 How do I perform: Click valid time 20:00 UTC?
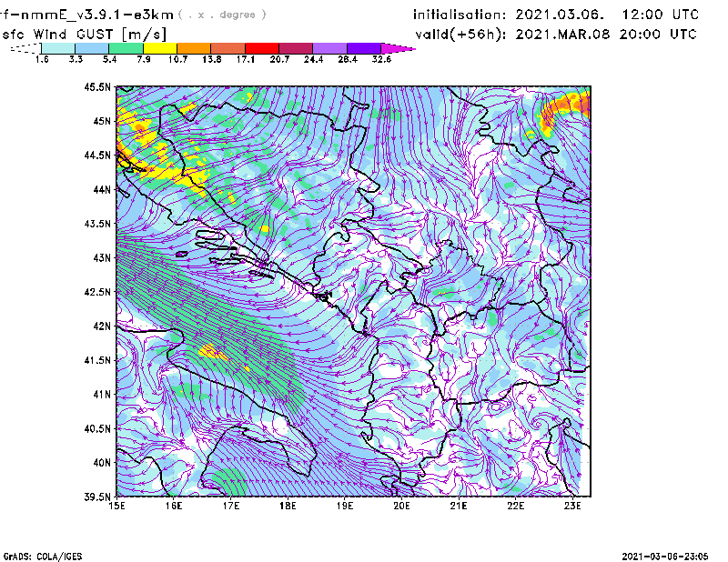pyautogui.click(x=658, y=35)
